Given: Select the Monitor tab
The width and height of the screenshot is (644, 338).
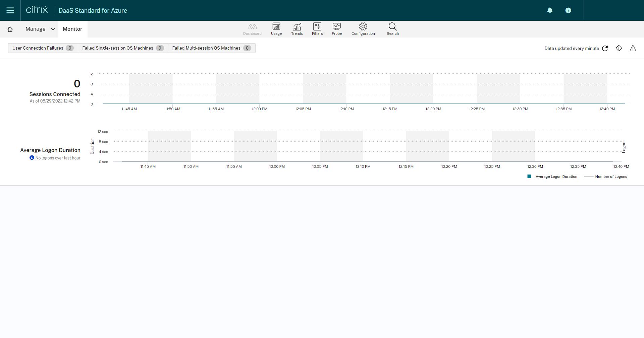Looking at the screenshot, I should pyautogui.click(x=72, y=29).
